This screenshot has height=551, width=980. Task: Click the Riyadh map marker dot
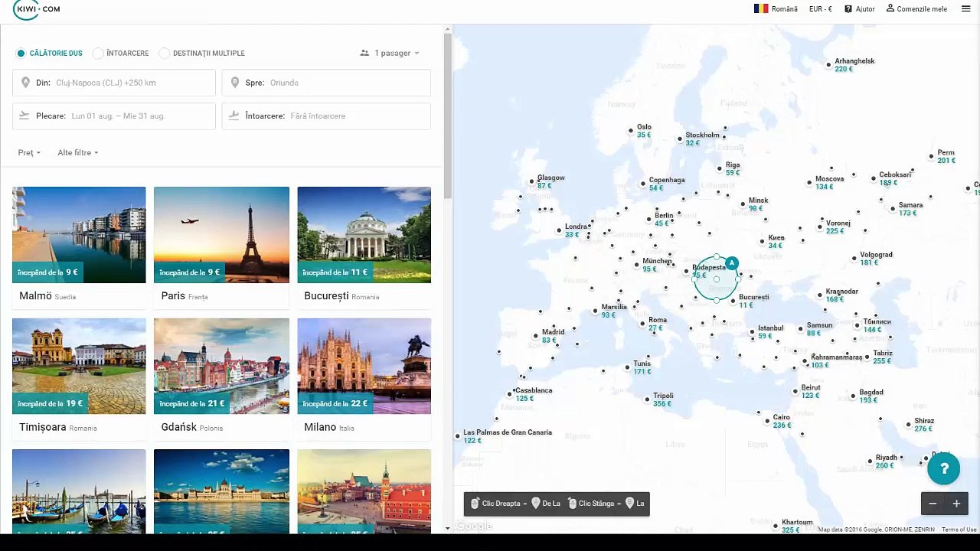click(x=870, y=461)
